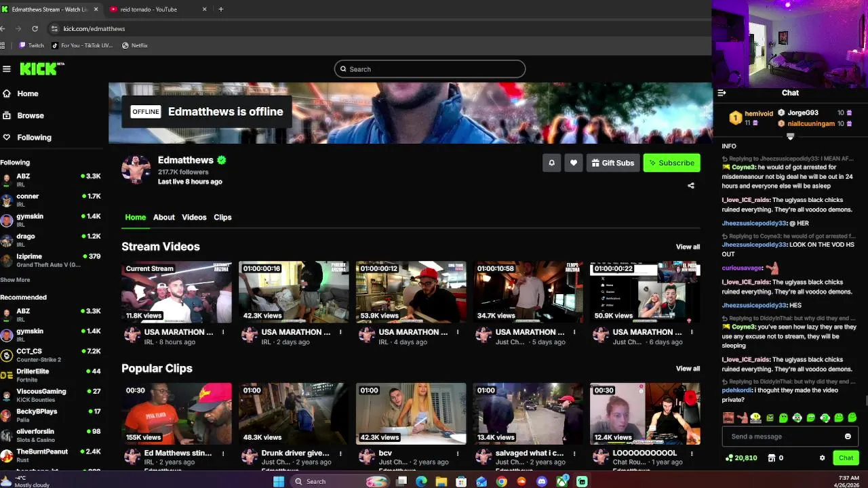Open weather widget showing Mostly cloudy
Screen dimensions: 868x488
[26, 481]
